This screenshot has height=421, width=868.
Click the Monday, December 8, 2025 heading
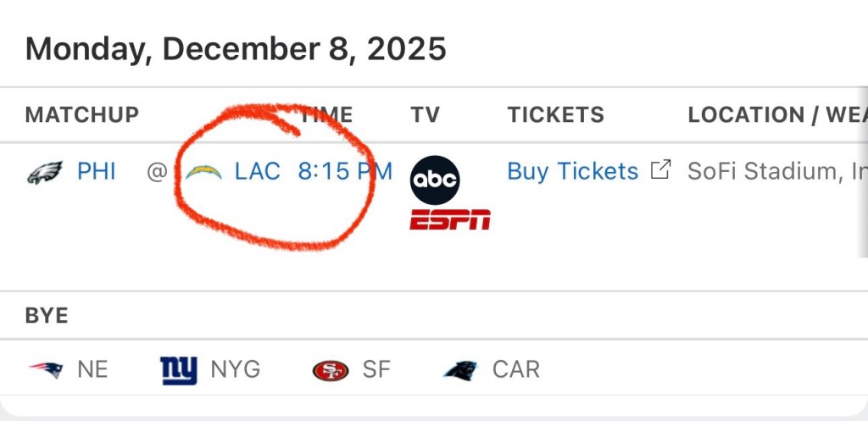[x=236, y=49]
